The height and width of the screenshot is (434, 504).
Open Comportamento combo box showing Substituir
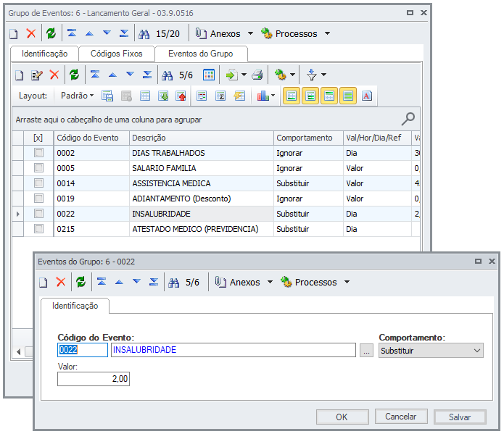point(431,351)
